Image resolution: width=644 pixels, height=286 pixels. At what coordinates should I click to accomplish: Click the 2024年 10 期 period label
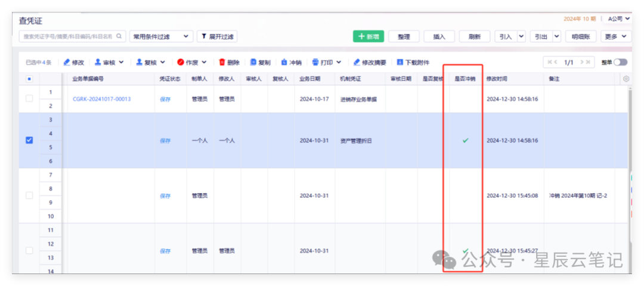point(580,19)
